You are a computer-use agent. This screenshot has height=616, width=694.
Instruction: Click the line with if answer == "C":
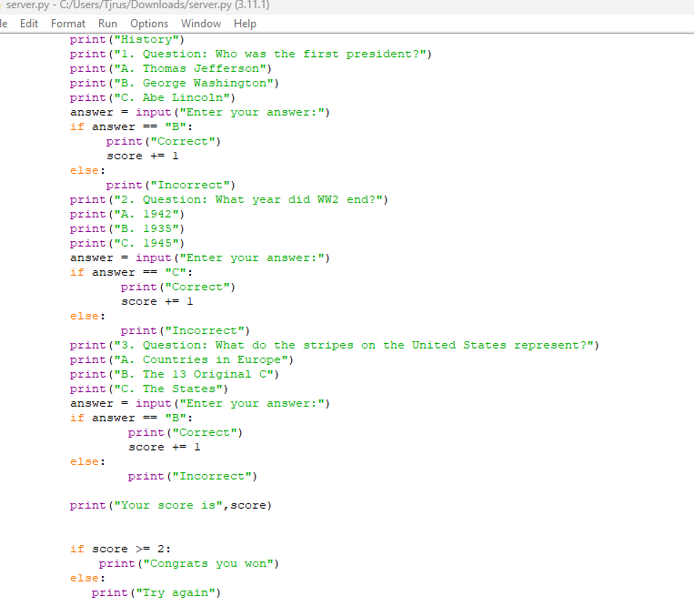(131, 272)
